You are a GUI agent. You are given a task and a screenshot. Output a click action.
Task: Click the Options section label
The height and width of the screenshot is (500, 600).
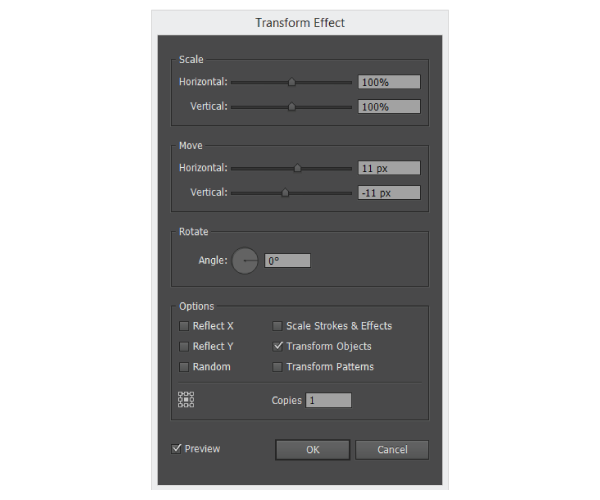click(x=197, y=306)
